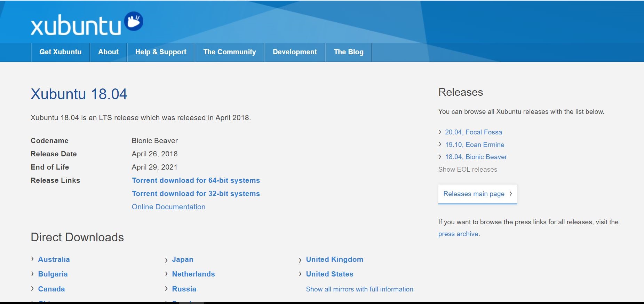
Task: Select the Netherlands download mirror
Action: click(x=193, y=274)
